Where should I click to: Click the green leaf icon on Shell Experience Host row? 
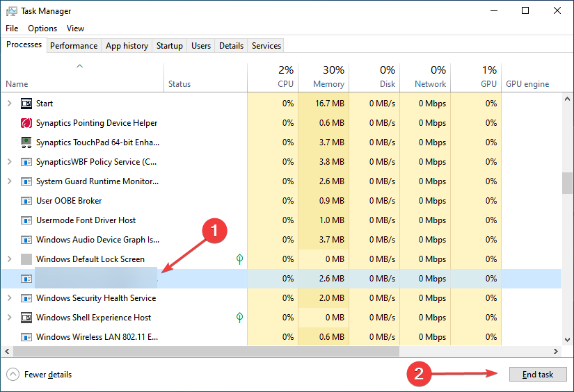click(x=239, y=318)
